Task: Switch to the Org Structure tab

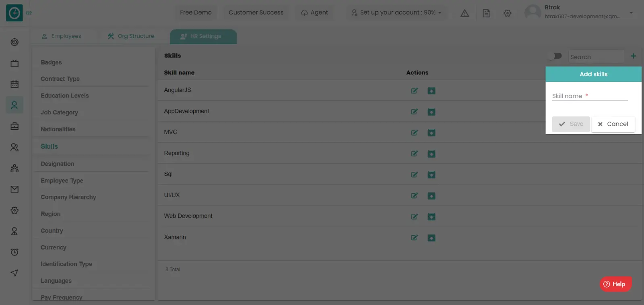Action: click(131, 36)
